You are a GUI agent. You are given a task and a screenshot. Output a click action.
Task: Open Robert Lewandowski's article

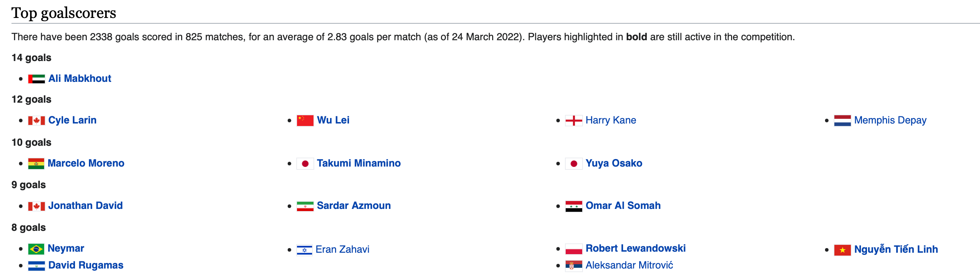pyautogui.click(x=635, y=248)
